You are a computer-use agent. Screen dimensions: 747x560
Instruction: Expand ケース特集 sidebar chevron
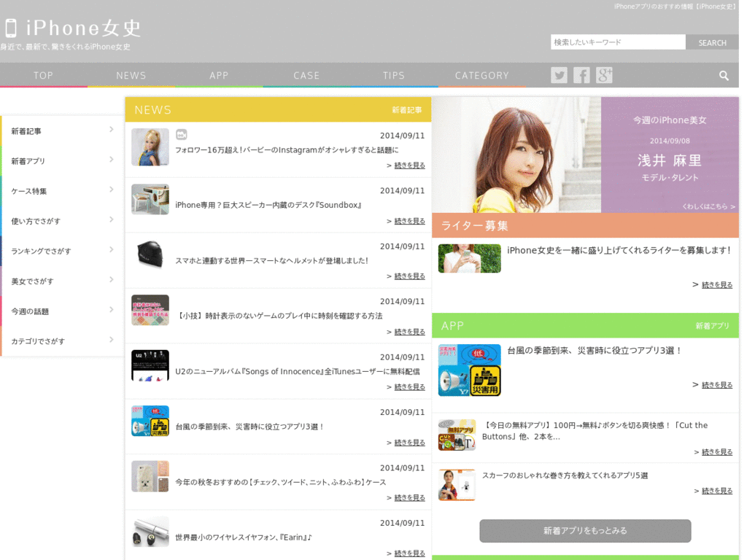111,190
